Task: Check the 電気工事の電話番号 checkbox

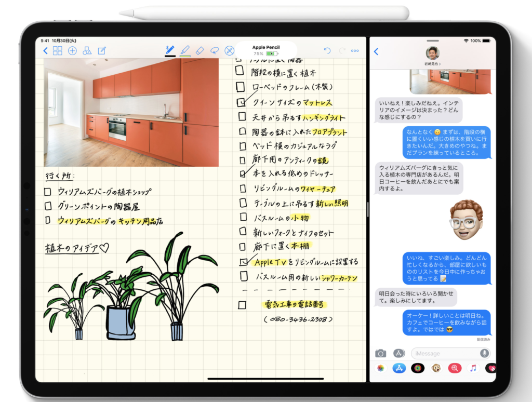Action: click(x=242, y=304)
